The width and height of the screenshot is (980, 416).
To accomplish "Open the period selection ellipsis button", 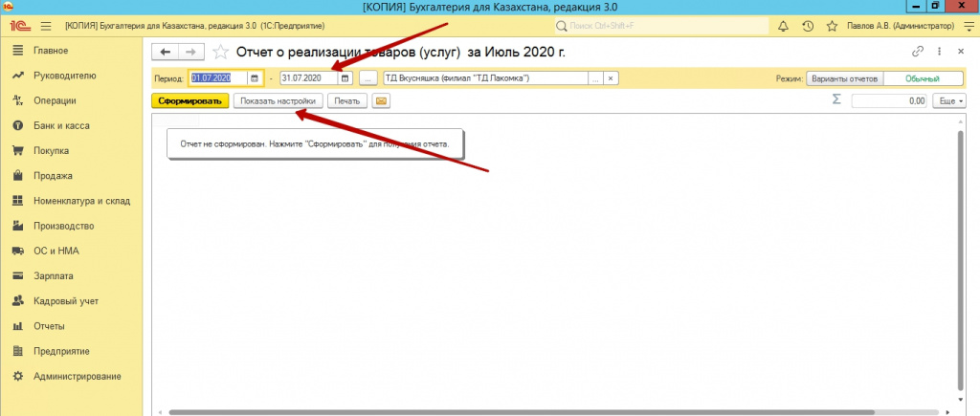I will [x=367, y=78].
